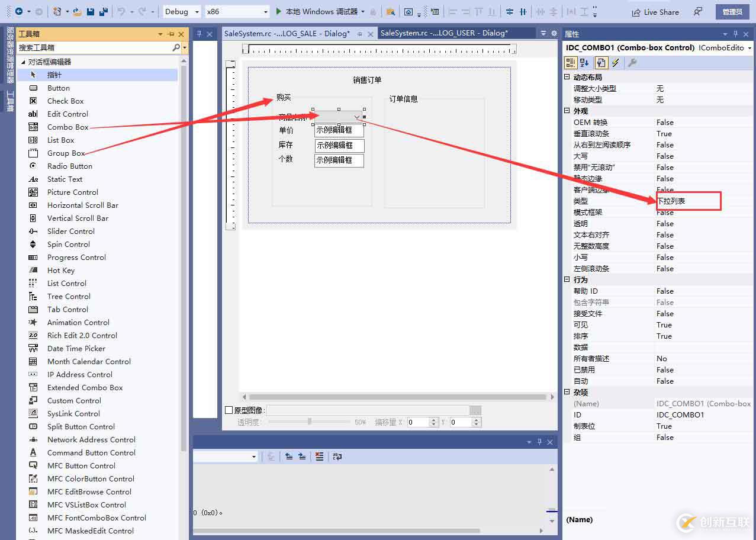Click the Categorized view icon in the Properties panel
The image size is (756, 540).
point(571,63)
